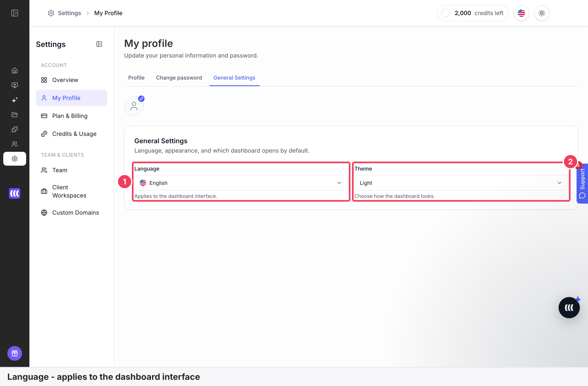This screenshot has width=588, height=386.
Task: Open Client Workspaces settings
Action: [x=72, y=191]
